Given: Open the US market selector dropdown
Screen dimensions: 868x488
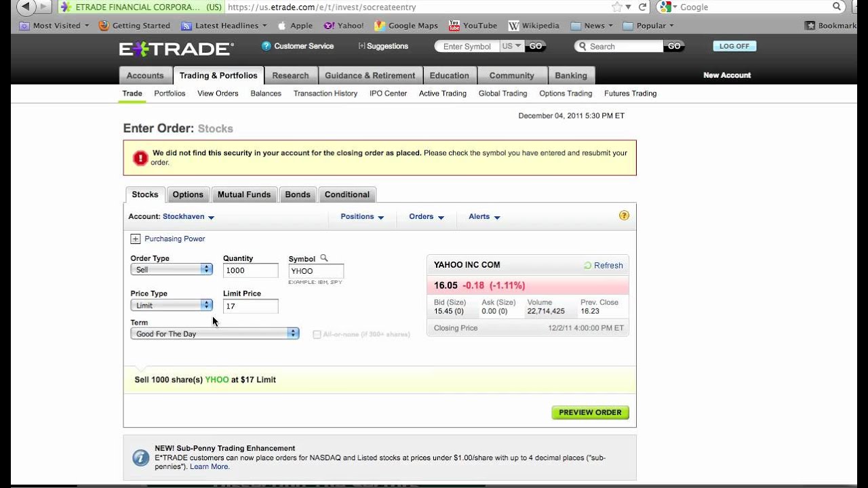Looking at the screenshot, I should [512, 46].
